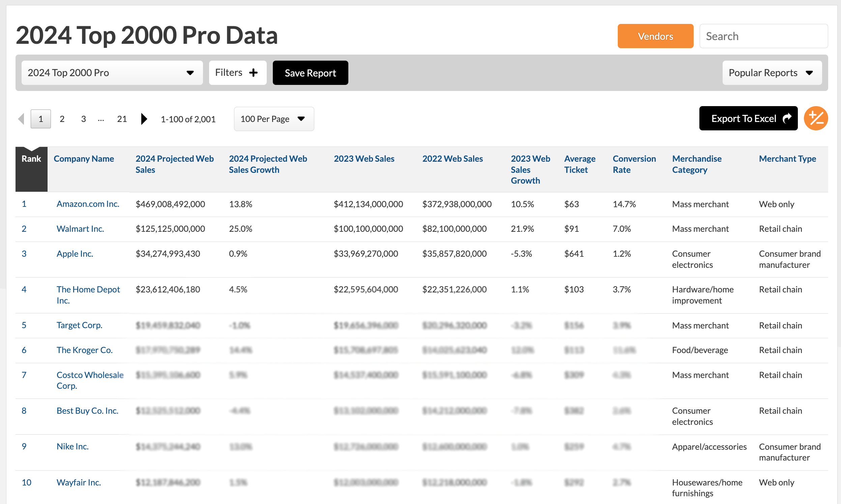Sort by Merchant Type column
Screen dimensions: 841x504
point(787,159)
